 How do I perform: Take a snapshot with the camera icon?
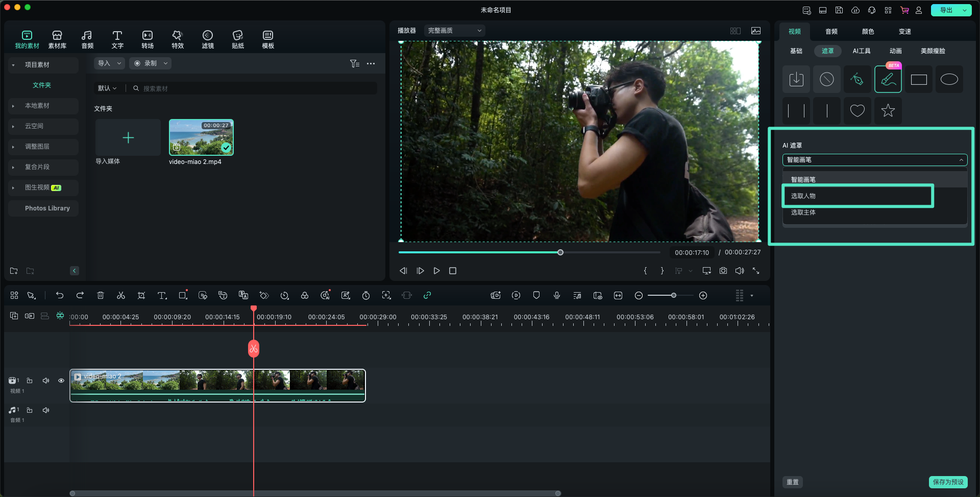723,271
